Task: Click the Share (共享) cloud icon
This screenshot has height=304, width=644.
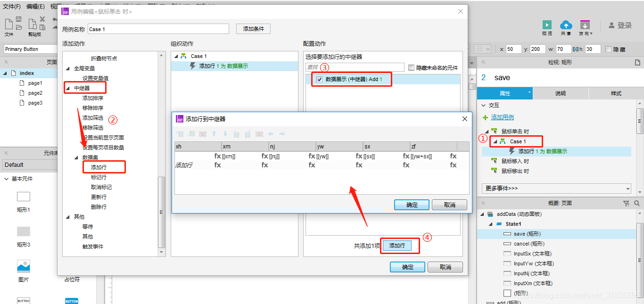Action: 566,25
